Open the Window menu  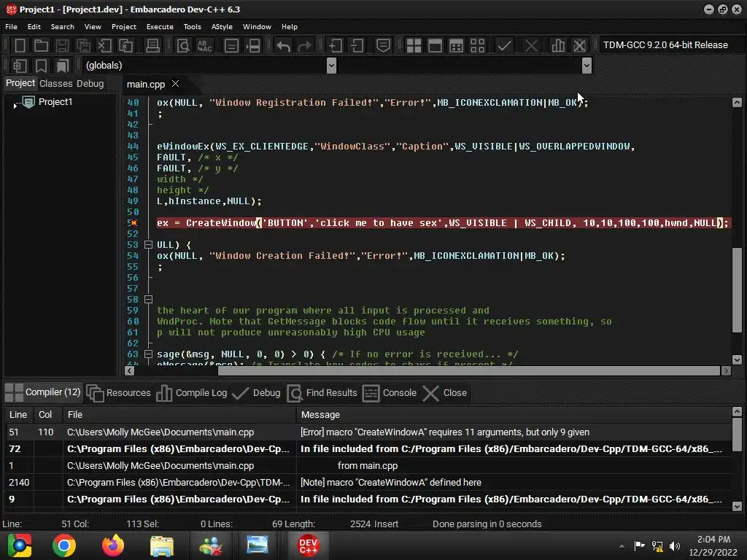click(x=257, y=27)
